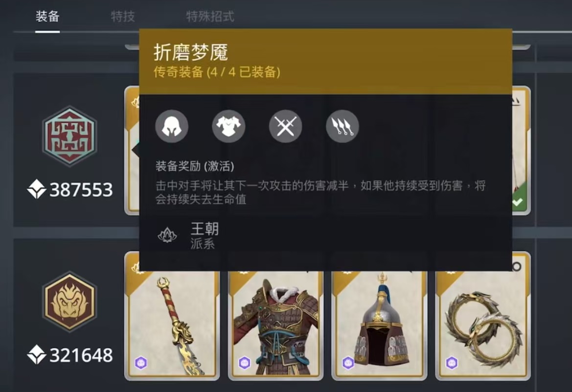Click the 折磨梦魇 set title header
Viewport: 572px width, 392px height.
click(x=191, y=52)
